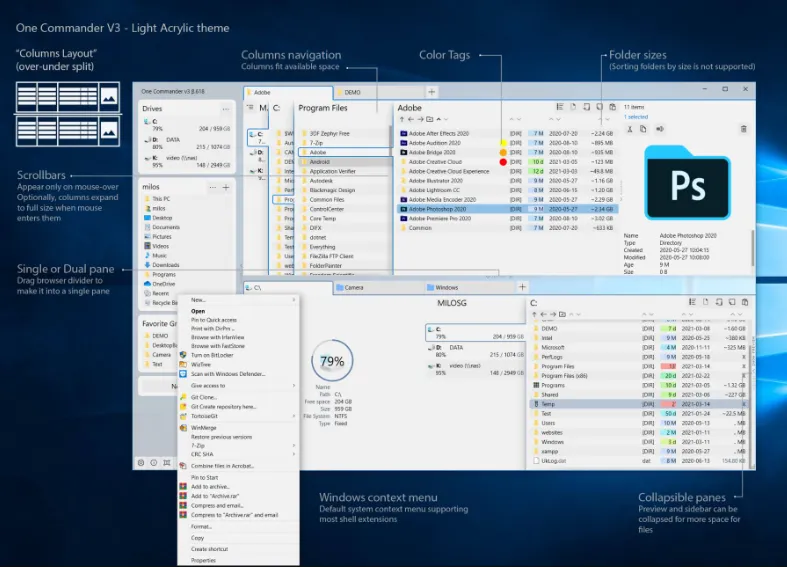Click the up-arrow parent folder icon in Adobe pane
This screenshot has width=787, height=567.
[x=402, y=119]
